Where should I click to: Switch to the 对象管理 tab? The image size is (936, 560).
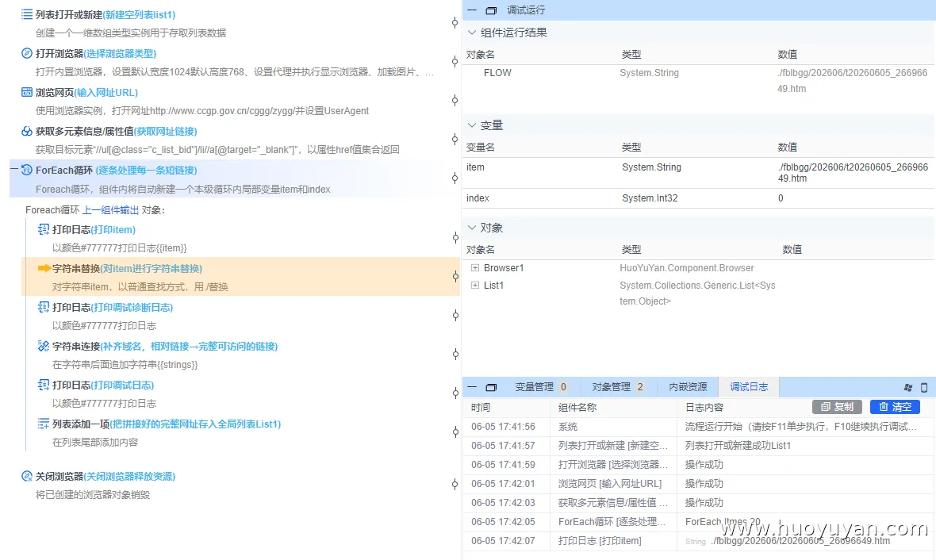pos(618,387)
